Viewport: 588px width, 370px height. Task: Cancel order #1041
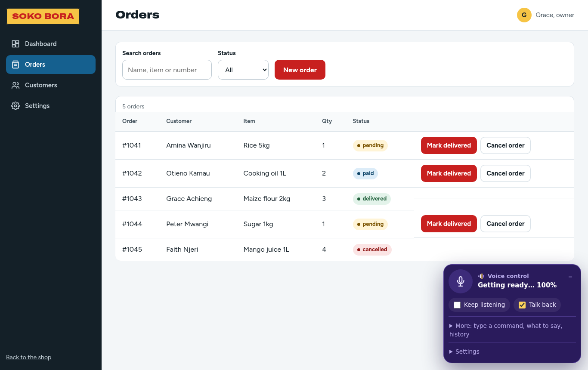(505, 145)
